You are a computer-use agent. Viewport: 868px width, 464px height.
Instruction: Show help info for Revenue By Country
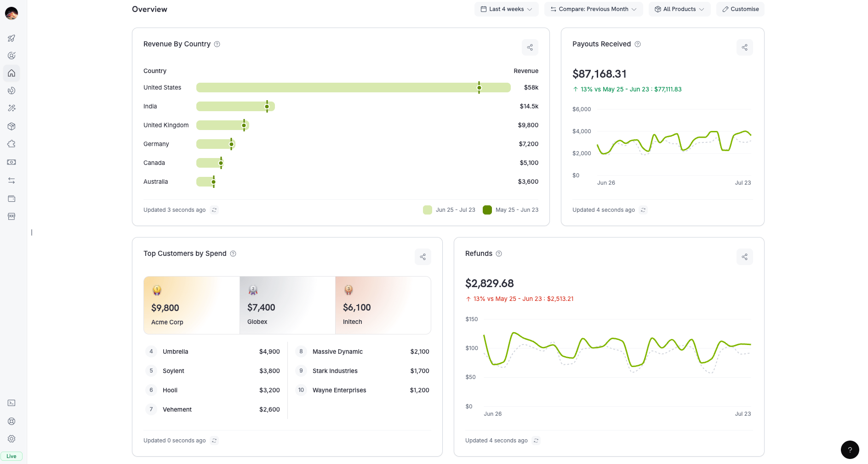(217, 44)
